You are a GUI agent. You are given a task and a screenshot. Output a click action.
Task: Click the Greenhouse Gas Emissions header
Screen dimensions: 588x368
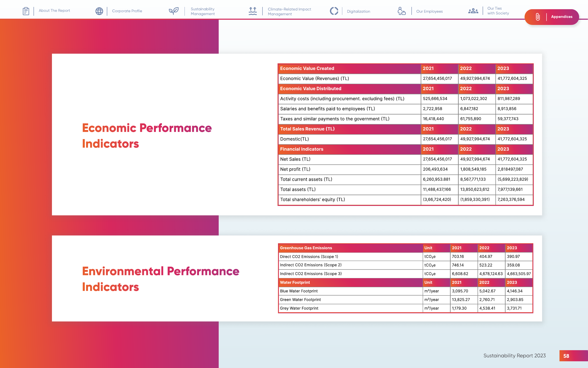[306, 248]
